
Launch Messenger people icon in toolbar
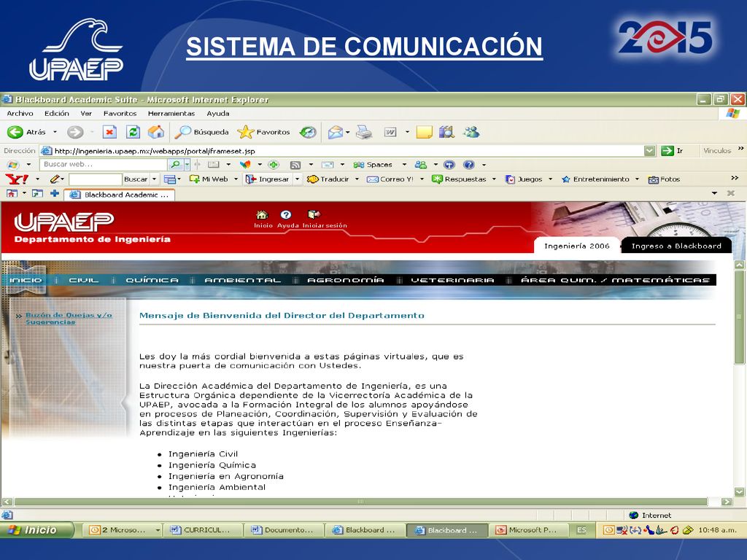pyautogui.click(x=471, y=132)
